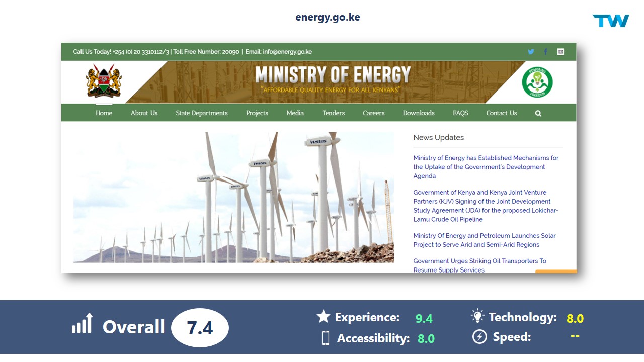Click the wind turbines banner image
This screenshot has height=362, width=644.
click(x=233, y=197)
